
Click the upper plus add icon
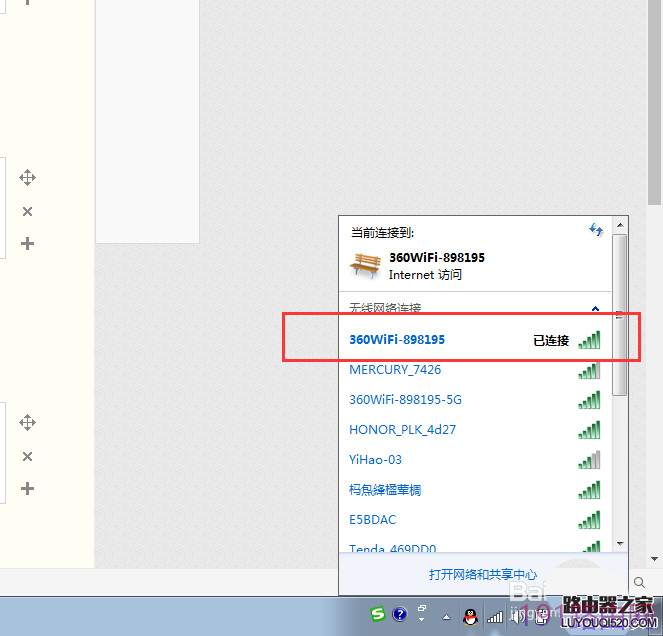(27, 244)
